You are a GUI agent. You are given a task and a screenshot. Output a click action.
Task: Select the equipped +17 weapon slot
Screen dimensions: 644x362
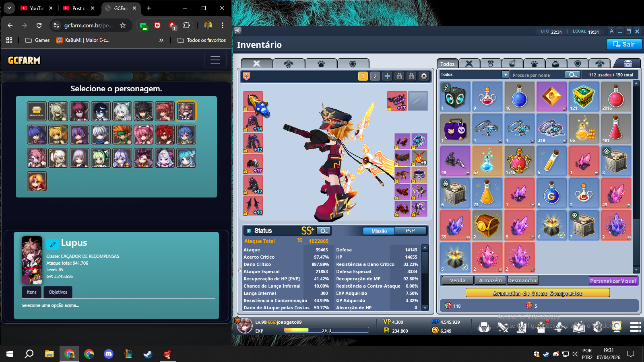[x=397, y=101]
